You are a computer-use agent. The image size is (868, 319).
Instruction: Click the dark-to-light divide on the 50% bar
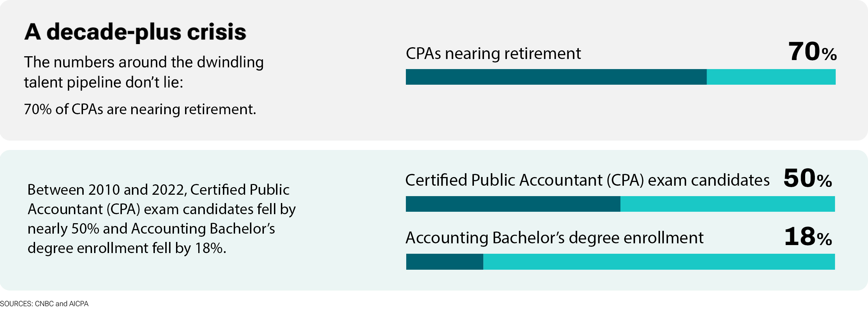coord(620,204)
